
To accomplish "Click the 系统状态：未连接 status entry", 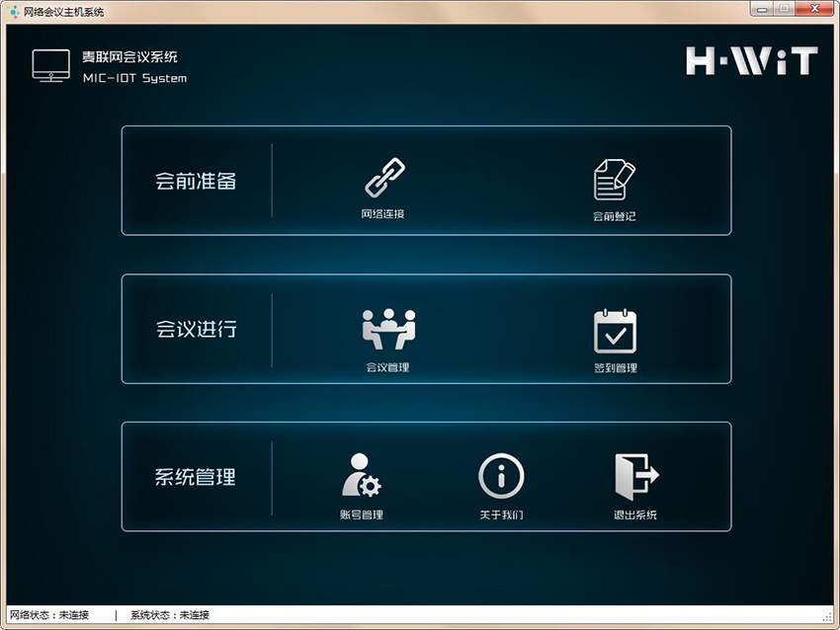I will coord(170,615).
